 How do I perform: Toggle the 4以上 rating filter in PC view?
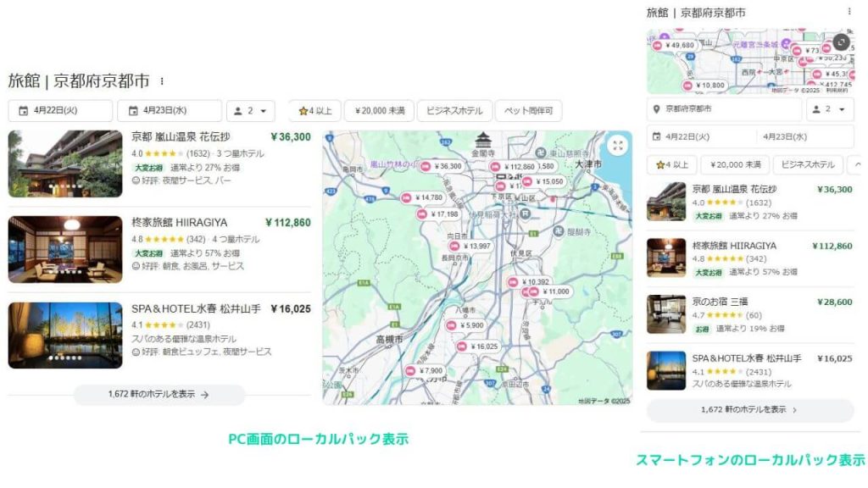click(x=315, y=111)
